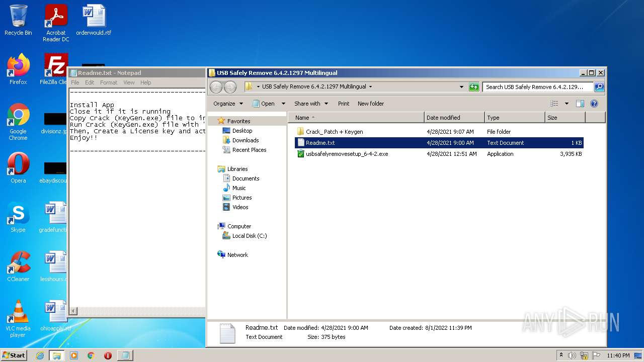Viewport: 644px width, 362px height.
Task: Open Notepad Format menu
Action: pos(109,82)
